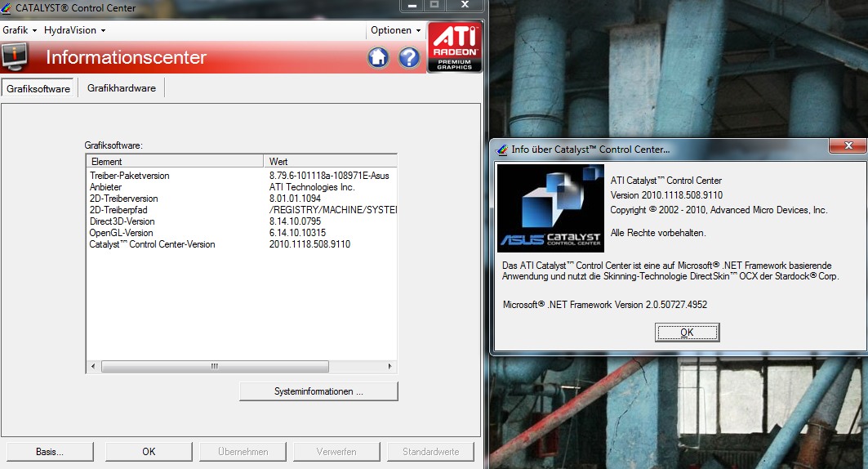Screen dimensions: 868x469
Task: Click the Verwerfen button
Action: click(336, 451)
